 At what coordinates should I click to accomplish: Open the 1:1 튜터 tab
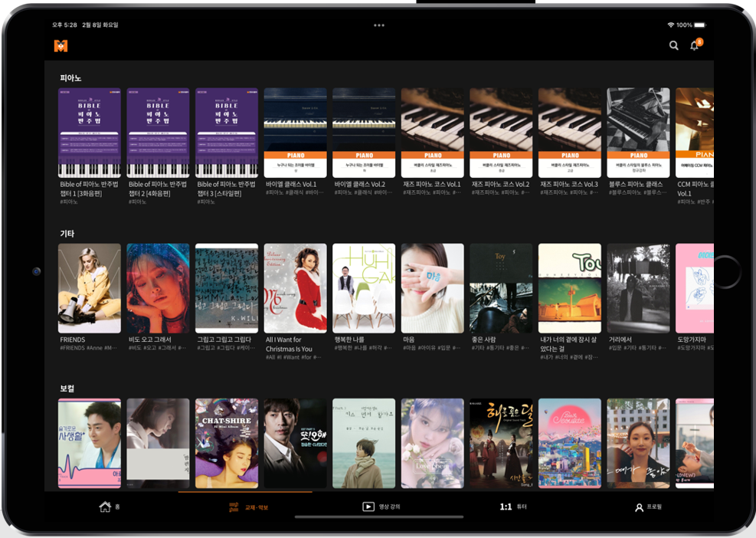[x=513, y=507]
